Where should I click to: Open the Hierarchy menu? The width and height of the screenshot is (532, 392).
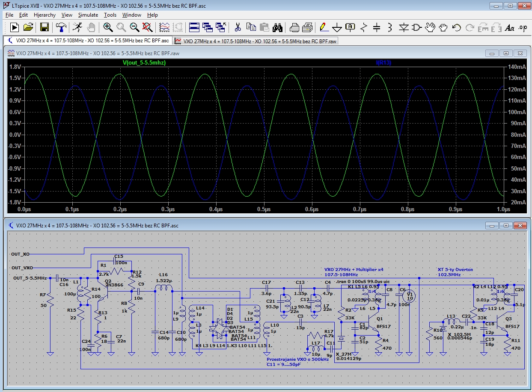45,15
